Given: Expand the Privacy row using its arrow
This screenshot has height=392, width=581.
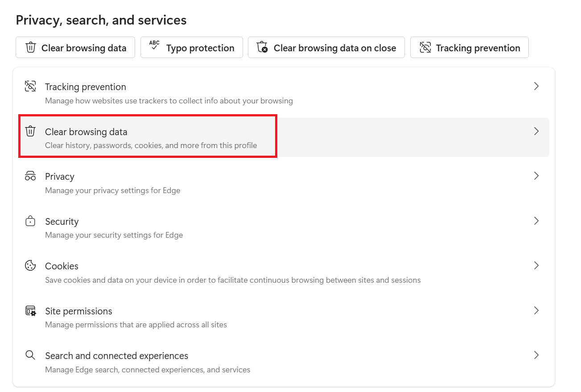Looking at the screenshot, I should (536, 176).
